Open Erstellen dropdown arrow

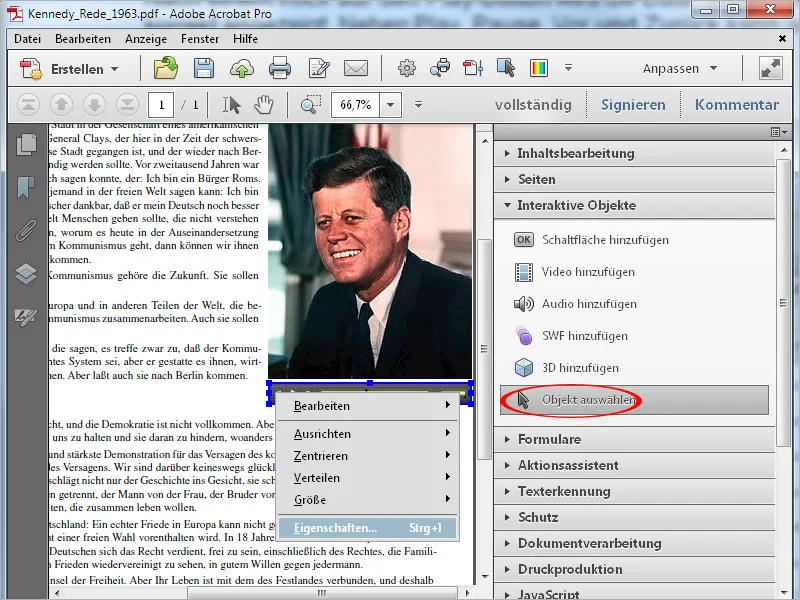pyautogui.click(x=114, y=69)
